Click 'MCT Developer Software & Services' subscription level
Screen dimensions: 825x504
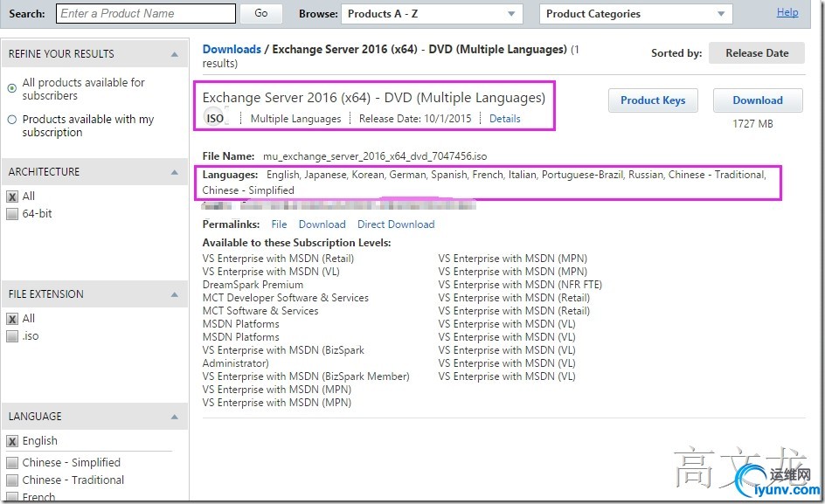[x=285, y=298]
